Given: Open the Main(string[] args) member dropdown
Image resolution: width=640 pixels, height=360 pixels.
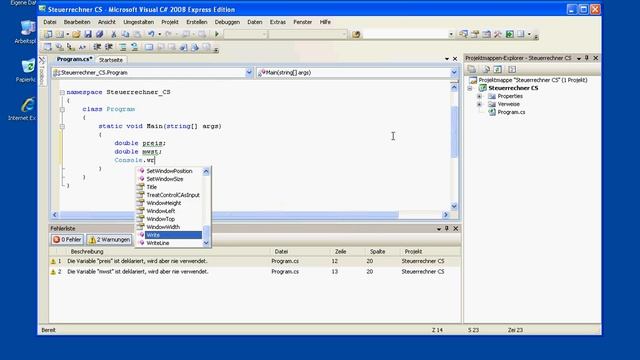Looking at the screenshot, I should tap(454, 73).
